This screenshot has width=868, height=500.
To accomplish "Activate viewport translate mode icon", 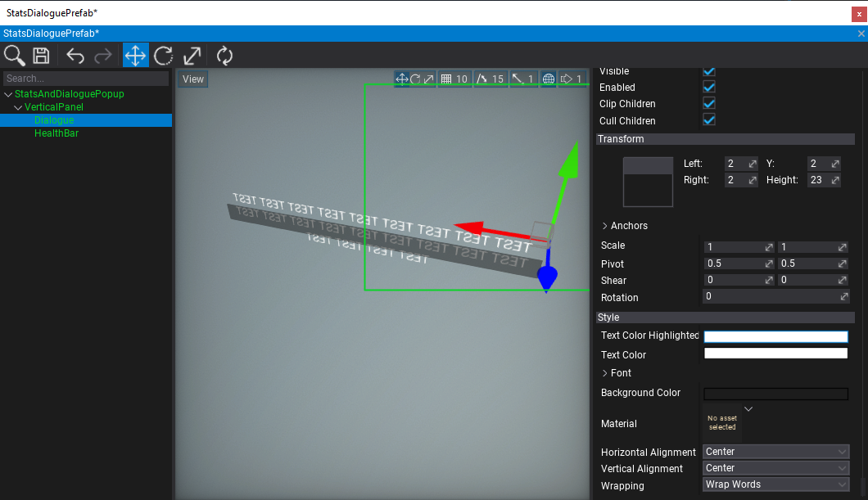I will 402,79.
